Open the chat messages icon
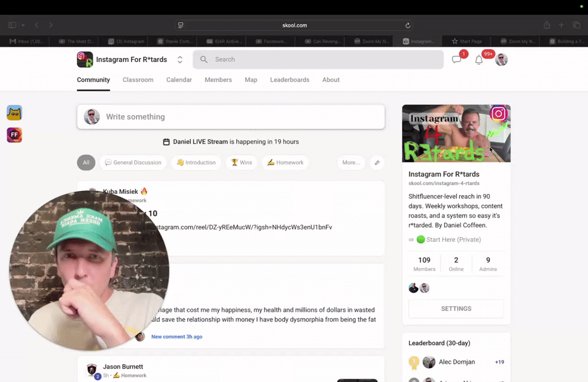 click(456, 60)
